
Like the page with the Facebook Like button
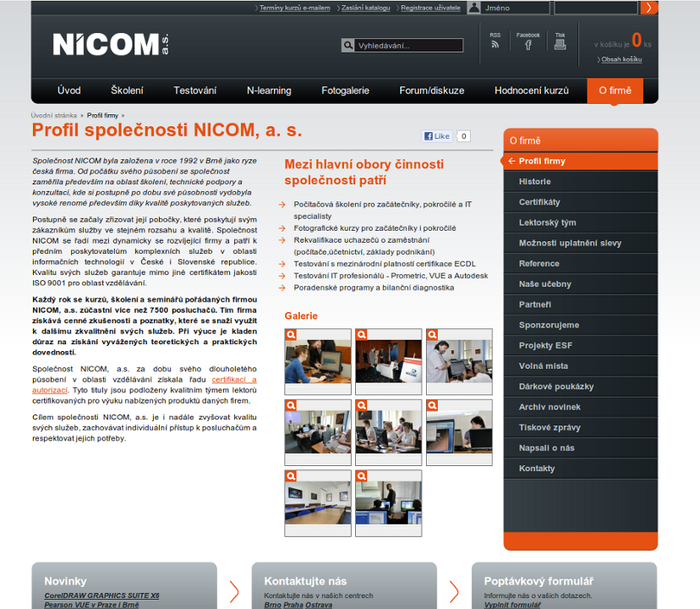(x=437, y=136)
